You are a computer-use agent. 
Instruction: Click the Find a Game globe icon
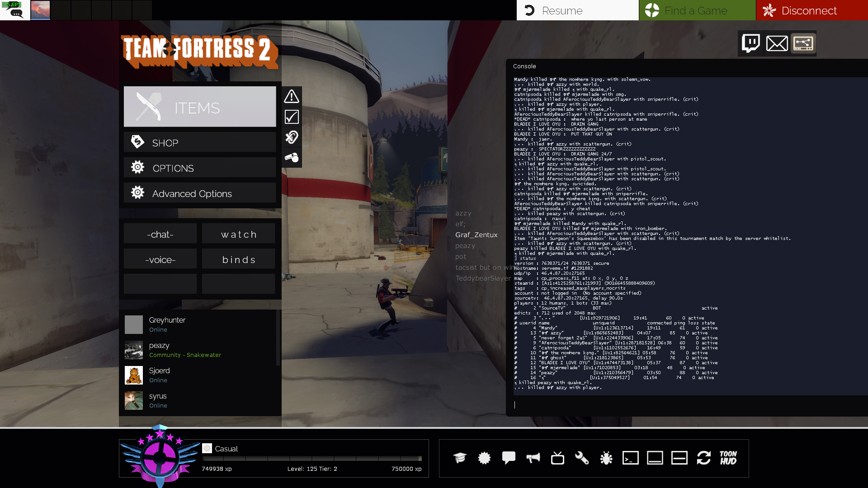pyautogui.click(x=652, y=10)
